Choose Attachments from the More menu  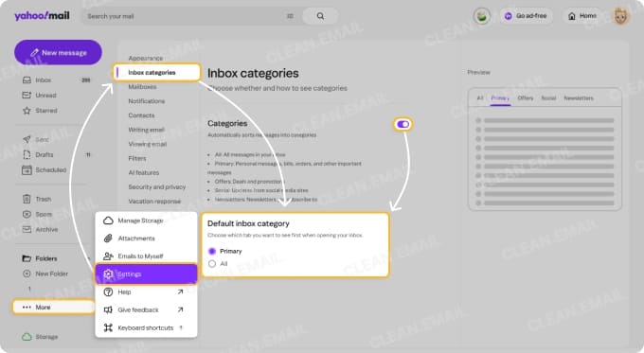pyautogui.click(x=146, y=238)
